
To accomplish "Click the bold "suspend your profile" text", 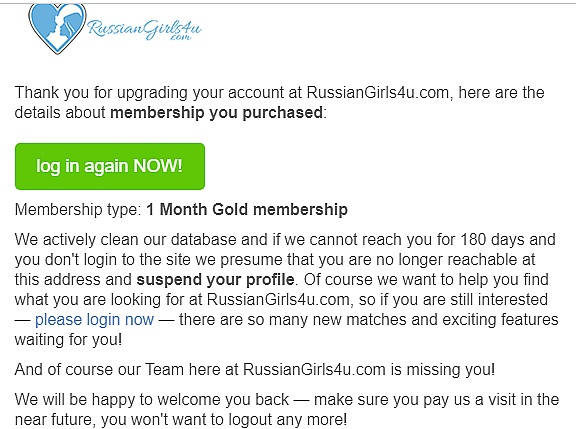I will click(215, 280).
